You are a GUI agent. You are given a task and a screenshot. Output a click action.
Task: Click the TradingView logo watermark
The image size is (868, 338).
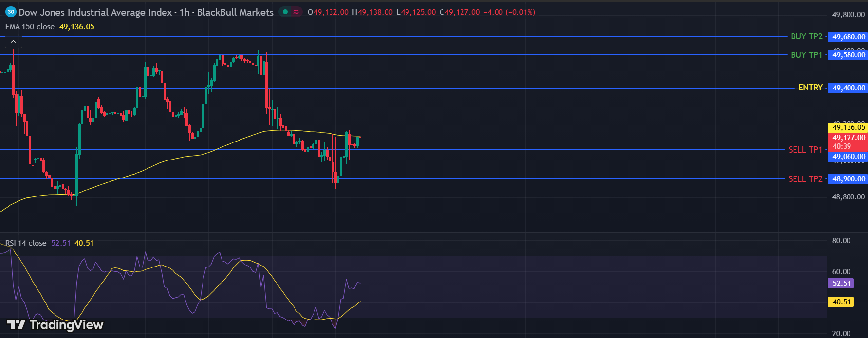tap(55, 325)
